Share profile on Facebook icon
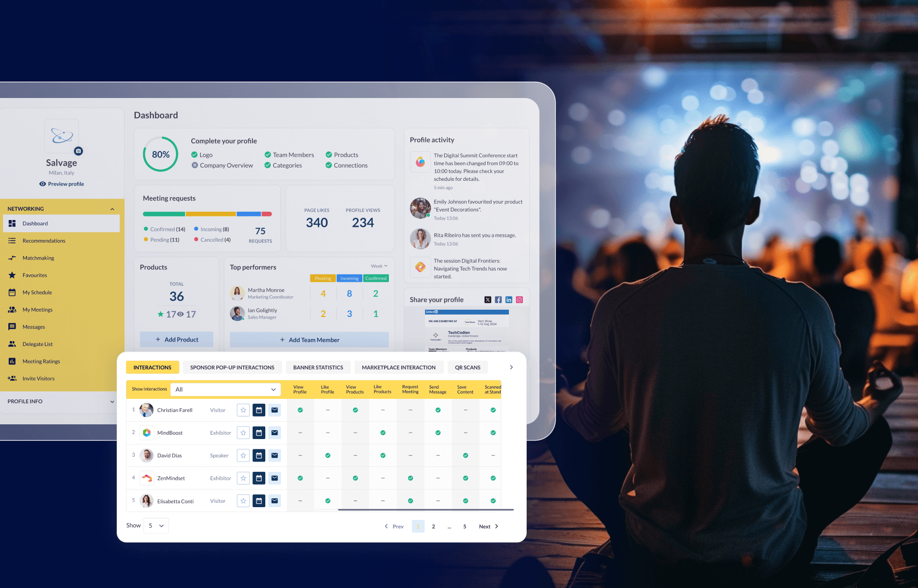 pos(498,300)
